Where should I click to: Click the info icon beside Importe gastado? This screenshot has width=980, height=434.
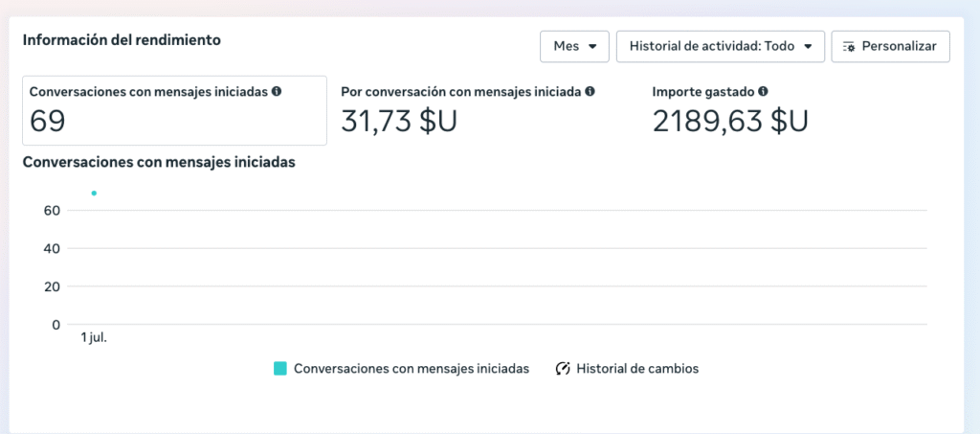click(763, 92)
